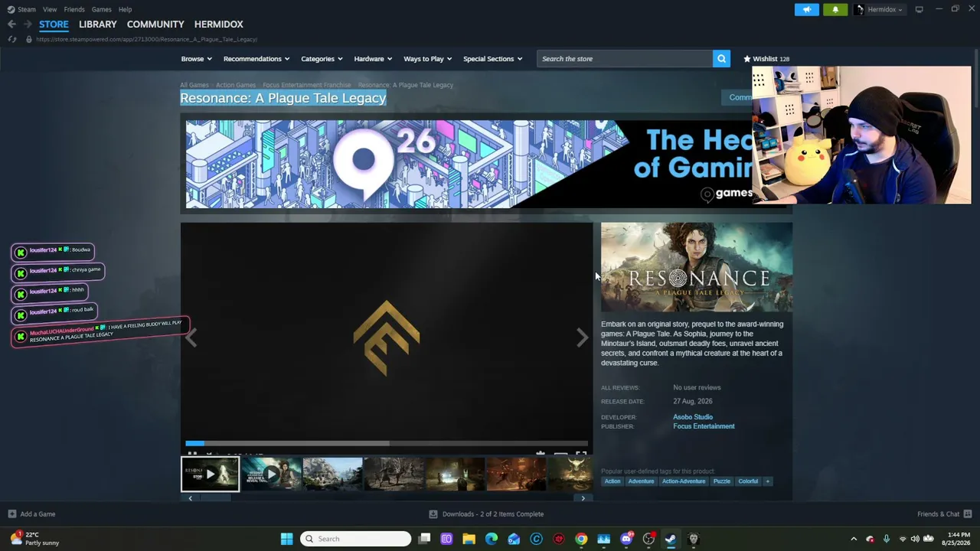The image size is (980, 551).
Task: Open Discord from the taskbar
Action: click(x=626, y=539)
